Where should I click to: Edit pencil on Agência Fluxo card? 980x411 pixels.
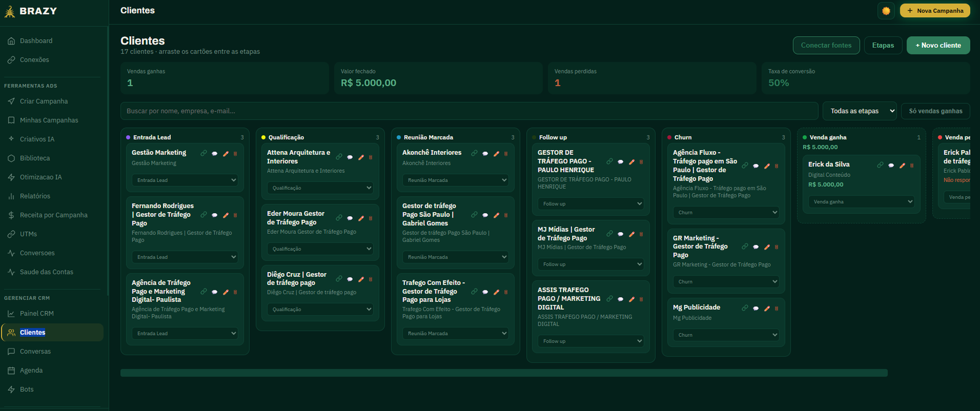[767, 165]
